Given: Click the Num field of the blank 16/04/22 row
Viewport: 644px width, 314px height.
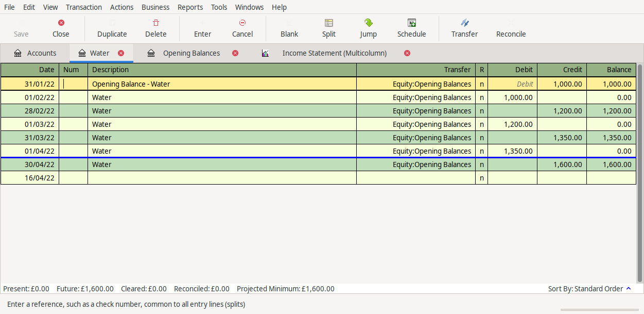Looking at the screenshot, I should click(x=73, y=177).
